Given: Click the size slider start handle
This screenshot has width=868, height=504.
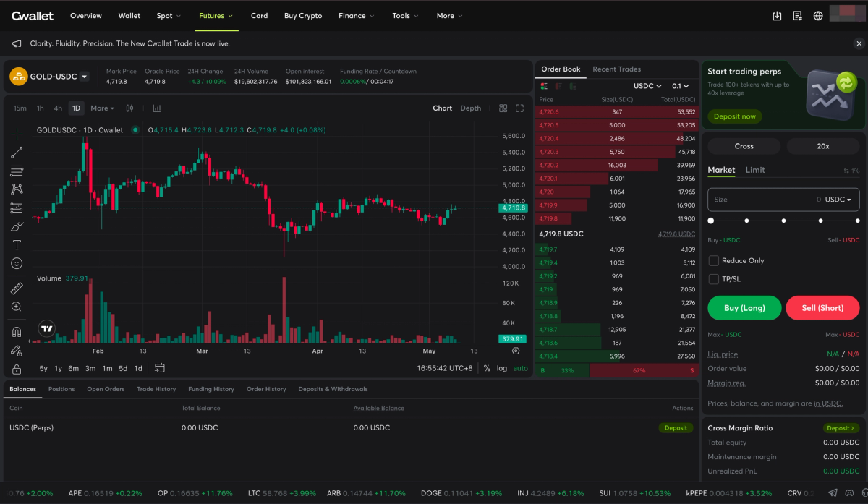Looking at the screenshot, I should 710,221.
